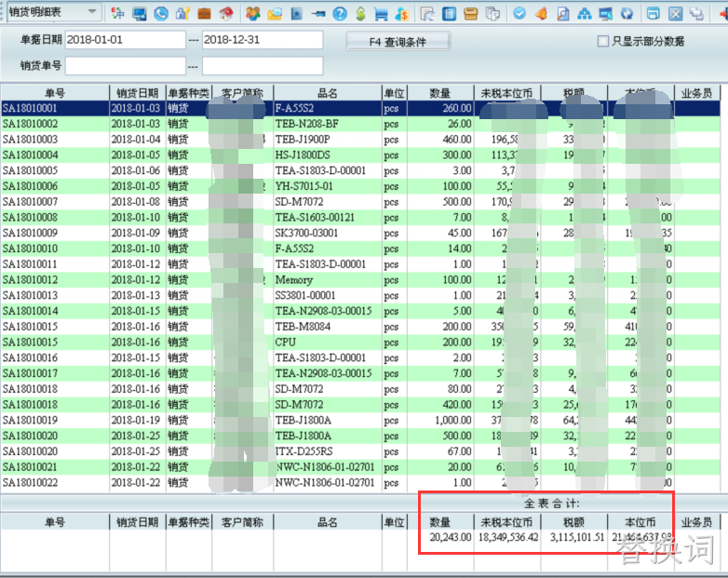This screenshot has width=728, height=578.
Task: Click the blue telephone icon
Action: point(161,14)
